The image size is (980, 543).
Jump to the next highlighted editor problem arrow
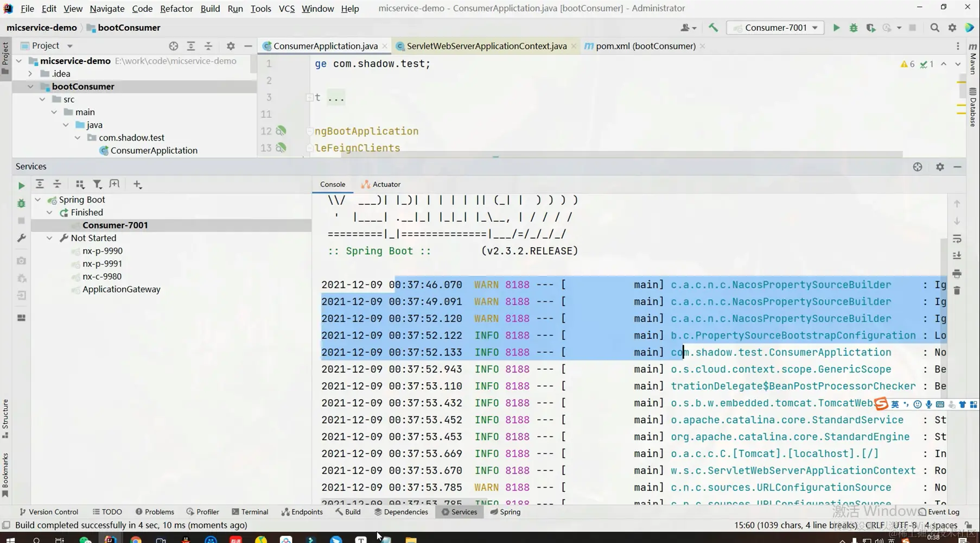[x=958, y=64]
